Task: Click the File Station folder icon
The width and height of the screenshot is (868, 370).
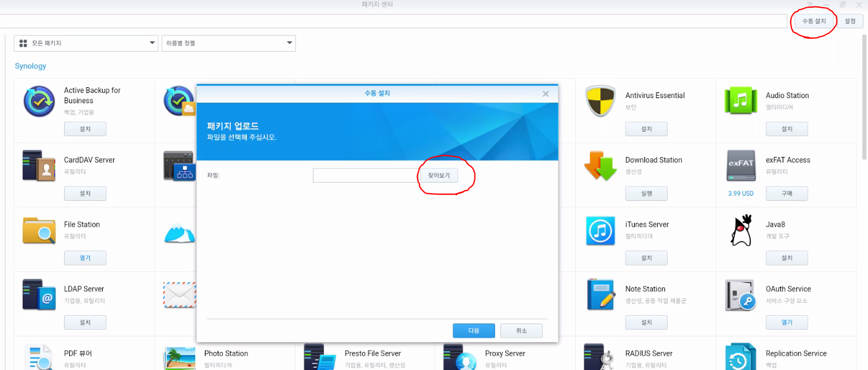Action: (x=39, y=230)
